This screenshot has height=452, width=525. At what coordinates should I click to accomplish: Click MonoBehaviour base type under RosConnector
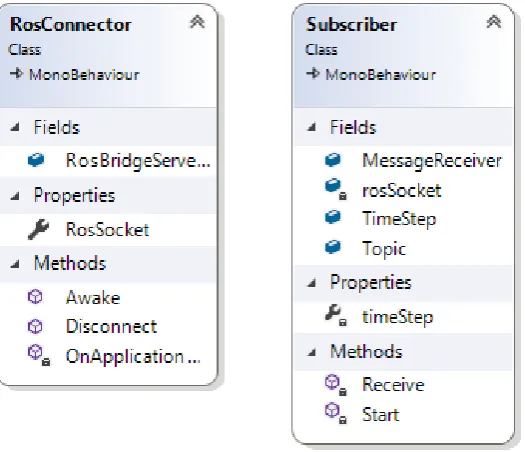(x=84, y=74)
